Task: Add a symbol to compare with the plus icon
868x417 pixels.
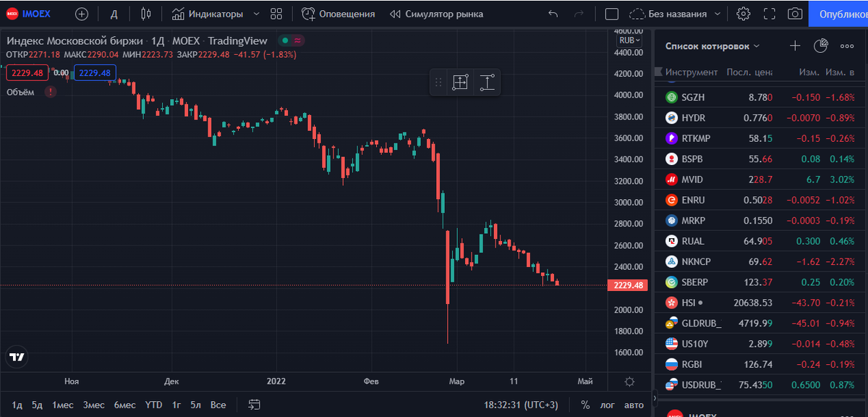Action: tap(82, 14)
